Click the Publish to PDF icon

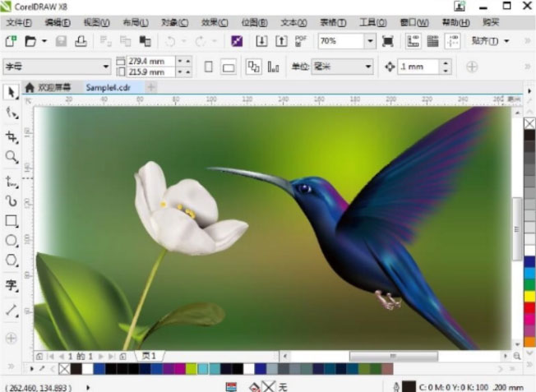301,41
